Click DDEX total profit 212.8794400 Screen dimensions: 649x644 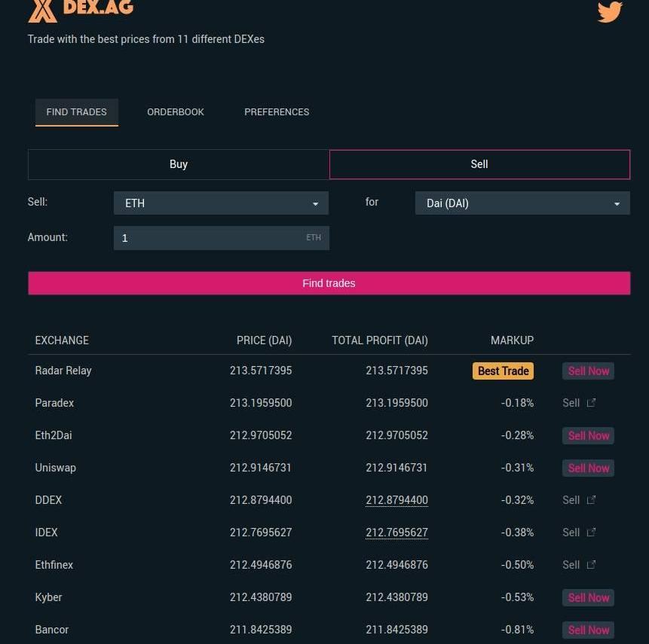click(396, 500)
